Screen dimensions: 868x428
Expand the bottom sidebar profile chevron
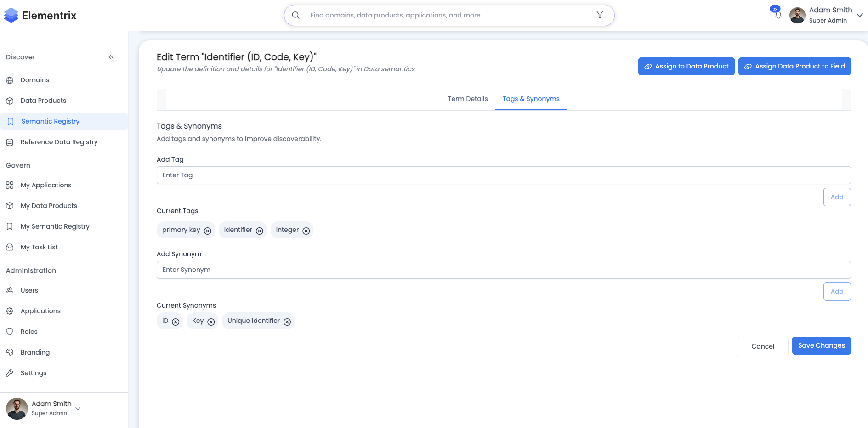78,408
